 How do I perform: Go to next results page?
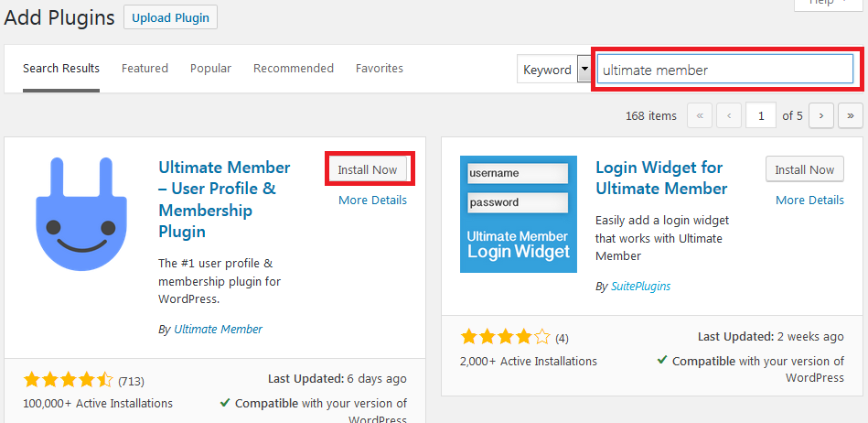821,116
